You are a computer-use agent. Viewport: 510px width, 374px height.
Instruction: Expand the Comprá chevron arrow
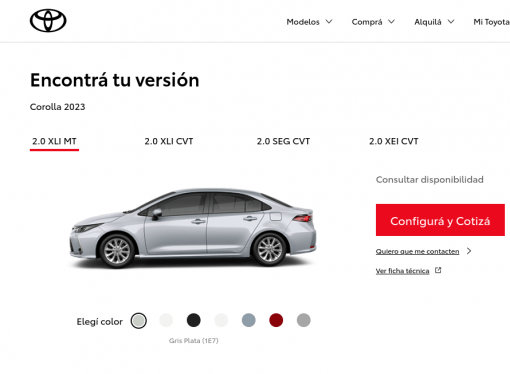[x=391, y=22]
